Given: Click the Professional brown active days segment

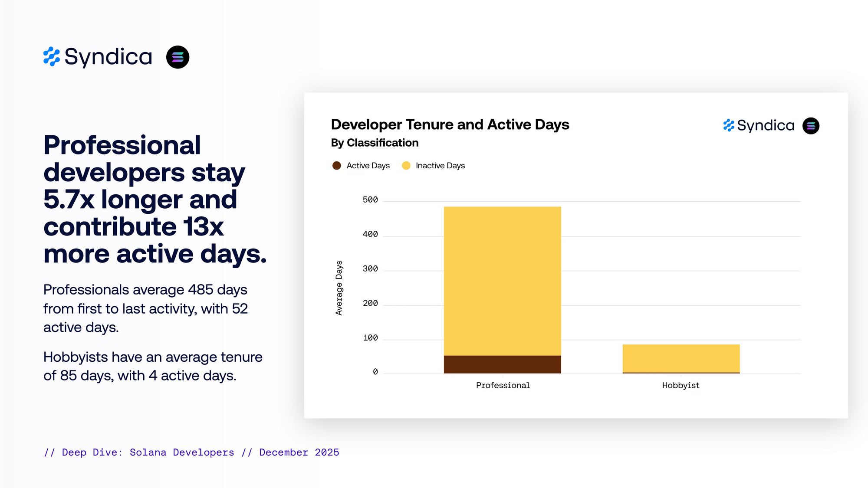Looking at the screenshot, I should [x=502, y=364].
